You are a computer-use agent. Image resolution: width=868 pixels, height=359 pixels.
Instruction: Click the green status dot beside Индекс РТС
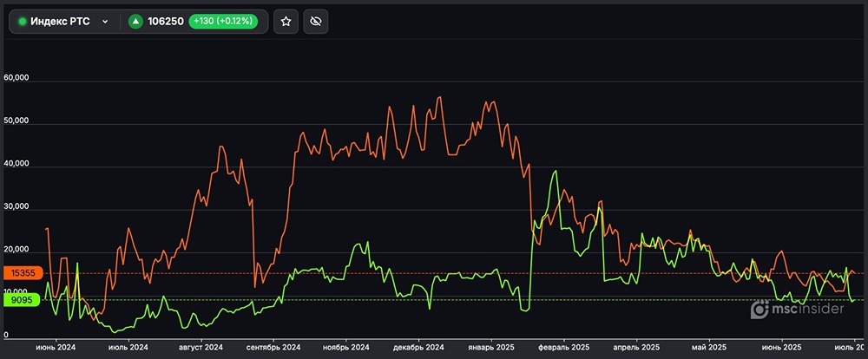(x=22, y=21)
